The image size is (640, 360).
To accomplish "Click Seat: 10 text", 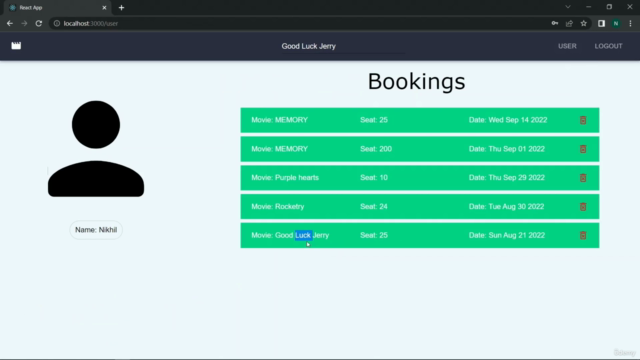I will tap(374, 178).
